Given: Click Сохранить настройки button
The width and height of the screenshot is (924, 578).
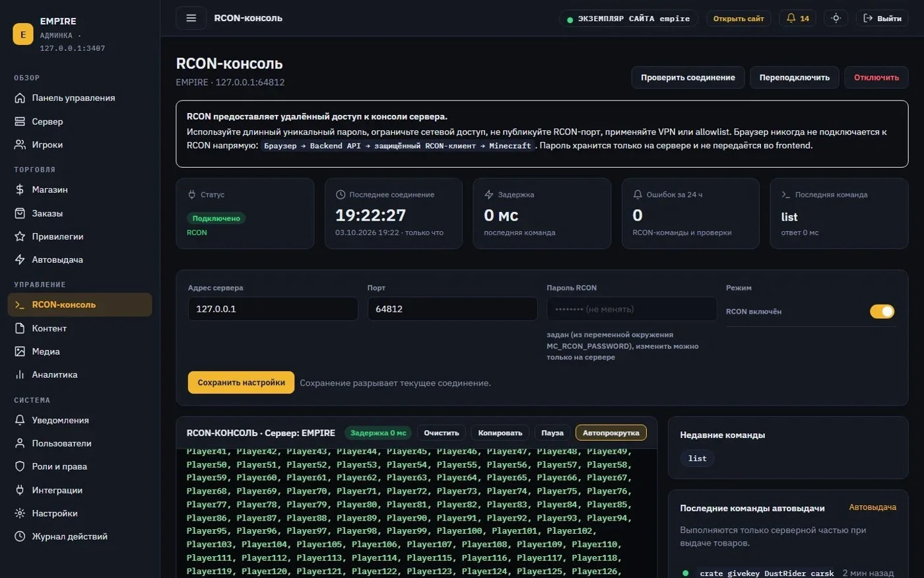Looking at the screenshot, I should click(x=241, y=382).
